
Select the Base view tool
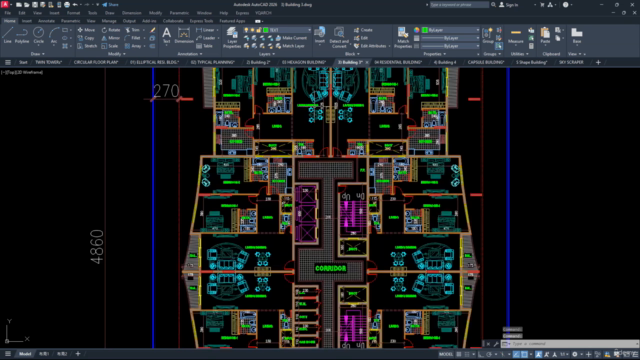pos(576,35)
